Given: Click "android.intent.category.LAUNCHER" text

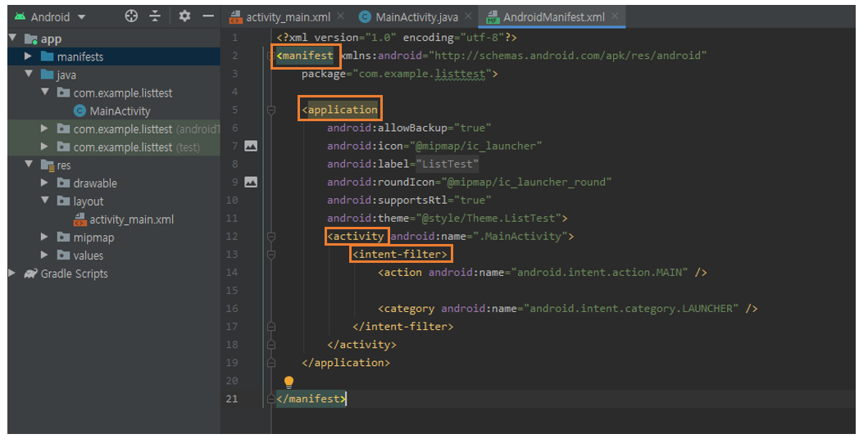Looking at the screenshot, I should click(x=631, y=309).
